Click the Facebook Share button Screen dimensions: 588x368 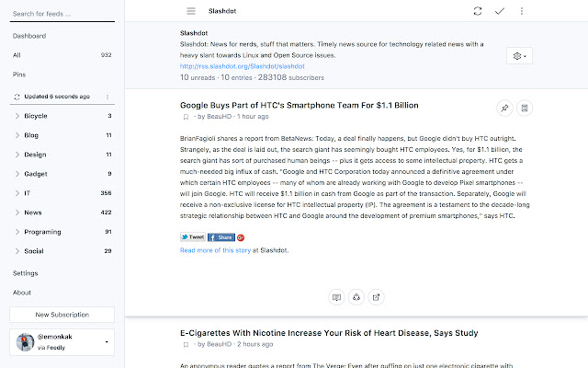click(x=221, y=237)
